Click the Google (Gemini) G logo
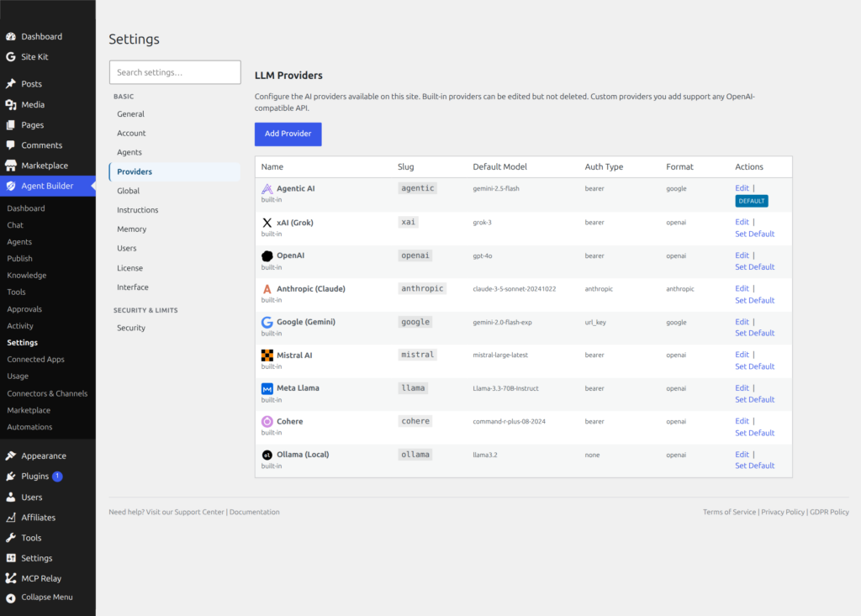This screenshot has height=616, width=861. tap(267, 322)
